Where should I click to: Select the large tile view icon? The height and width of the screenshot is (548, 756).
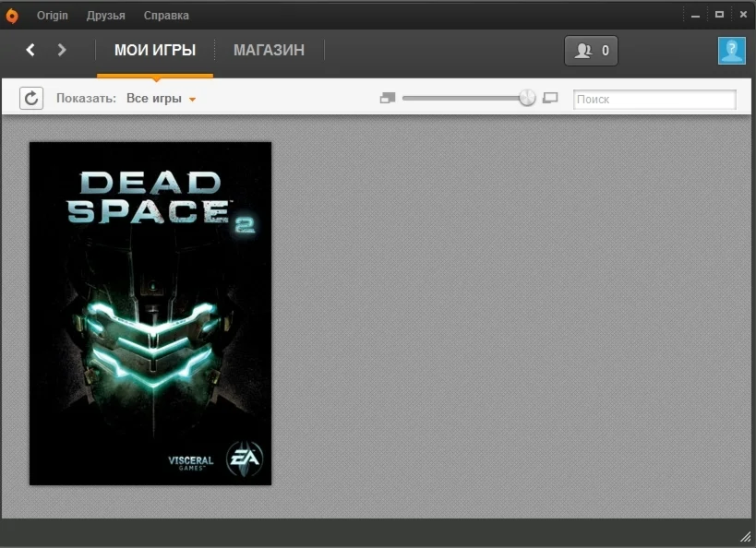pos(549,97)
